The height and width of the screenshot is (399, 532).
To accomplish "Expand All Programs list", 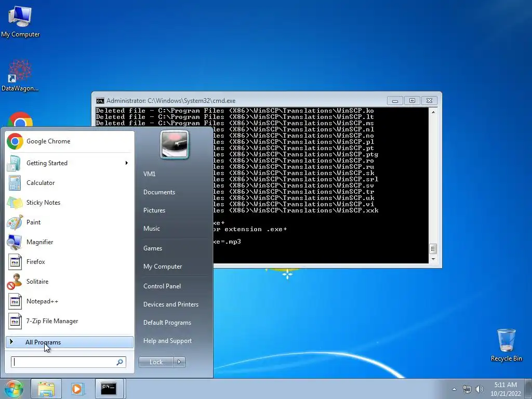I will [70, 342].
